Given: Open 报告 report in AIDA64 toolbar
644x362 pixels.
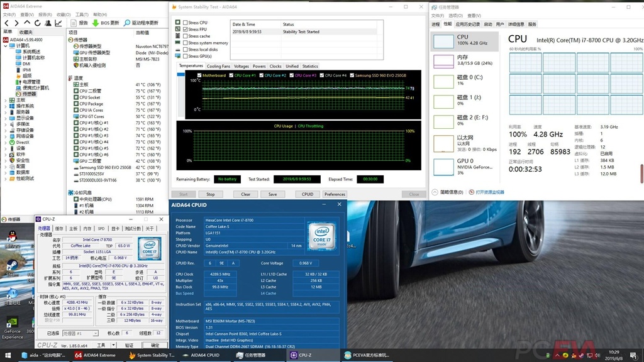Looking at the screenshot, I should [x=79, y=23].
